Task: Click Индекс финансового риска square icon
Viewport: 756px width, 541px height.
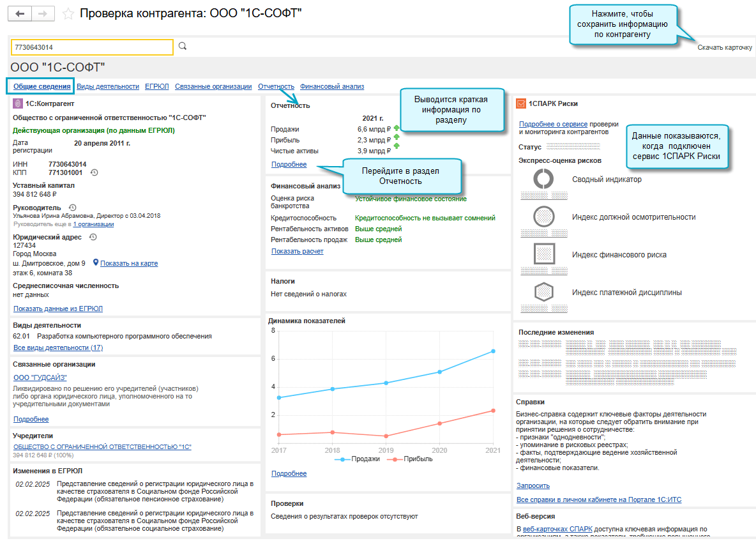Action: click(544, 254)
